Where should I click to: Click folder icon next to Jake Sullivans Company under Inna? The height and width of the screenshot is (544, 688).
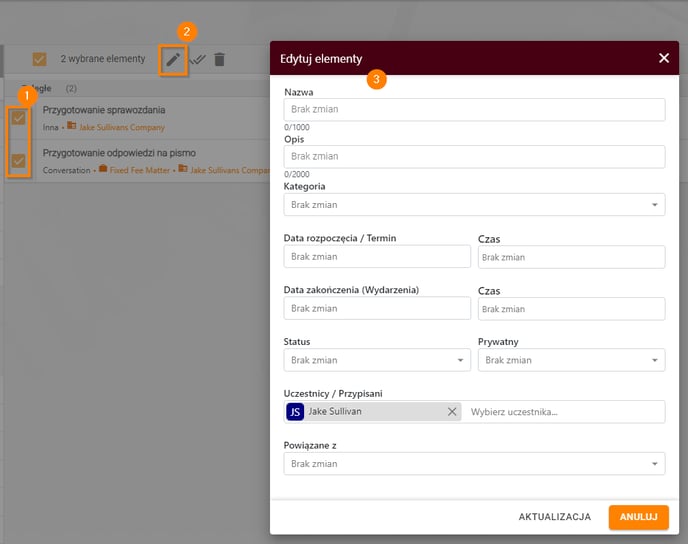(72, 126)
